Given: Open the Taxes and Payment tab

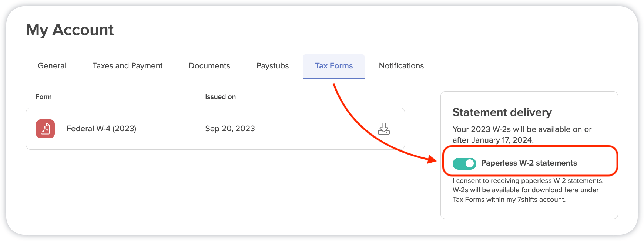Looking at the screenshot, I should (127, 66).
